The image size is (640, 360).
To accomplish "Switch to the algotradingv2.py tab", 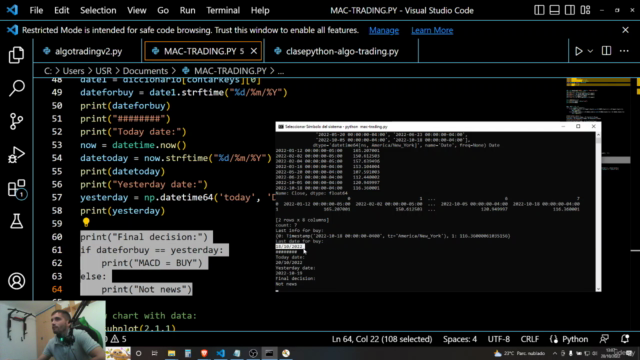I will pyautogui.click(x=88, y=51).
